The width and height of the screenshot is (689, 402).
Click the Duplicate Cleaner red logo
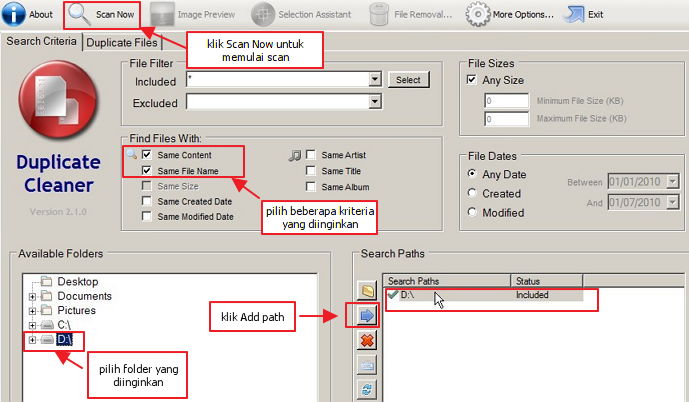pyautogui.click(x=58, y=100)
